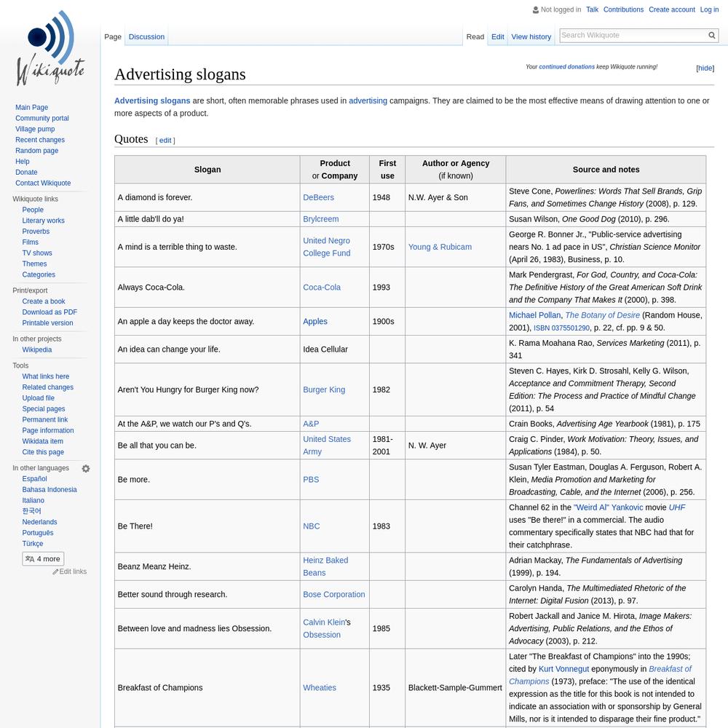Open Community portal link
Viewport: 728px width, 728px height.
click(x=41, y=119)
